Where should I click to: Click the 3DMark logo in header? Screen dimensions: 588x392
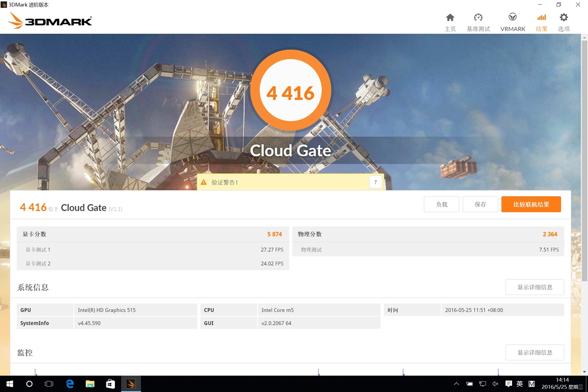(50, 21)
